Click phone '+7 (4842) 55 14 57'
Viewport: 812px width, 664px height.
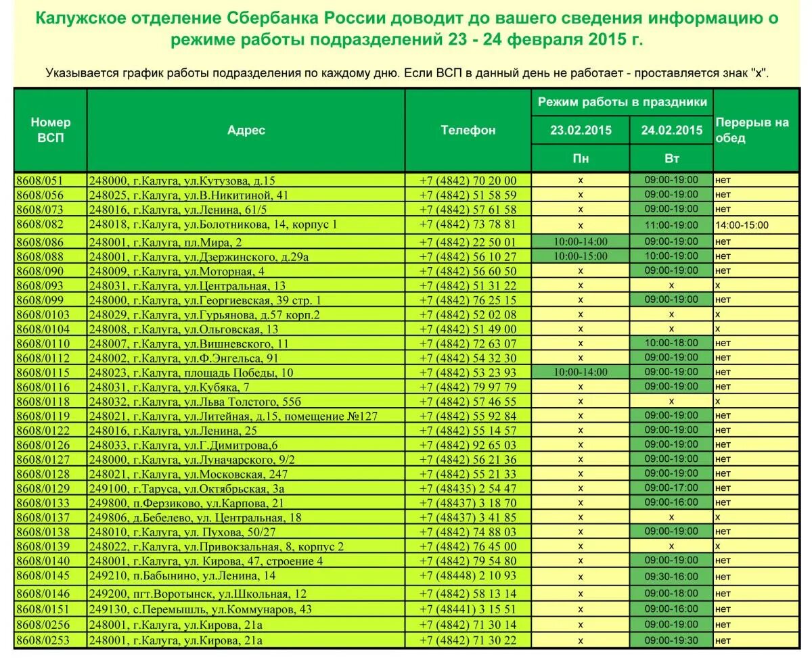[468, 431]
